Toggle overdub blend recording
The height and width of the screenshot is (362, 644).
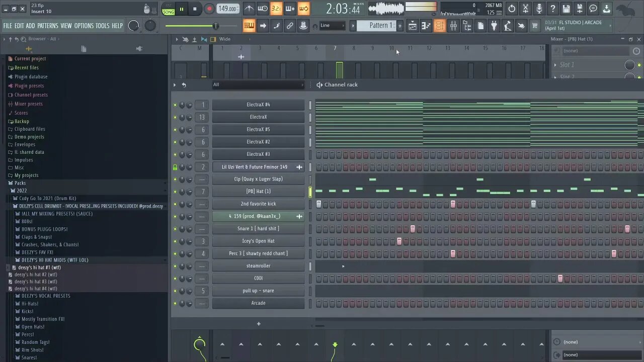[290, 9]
